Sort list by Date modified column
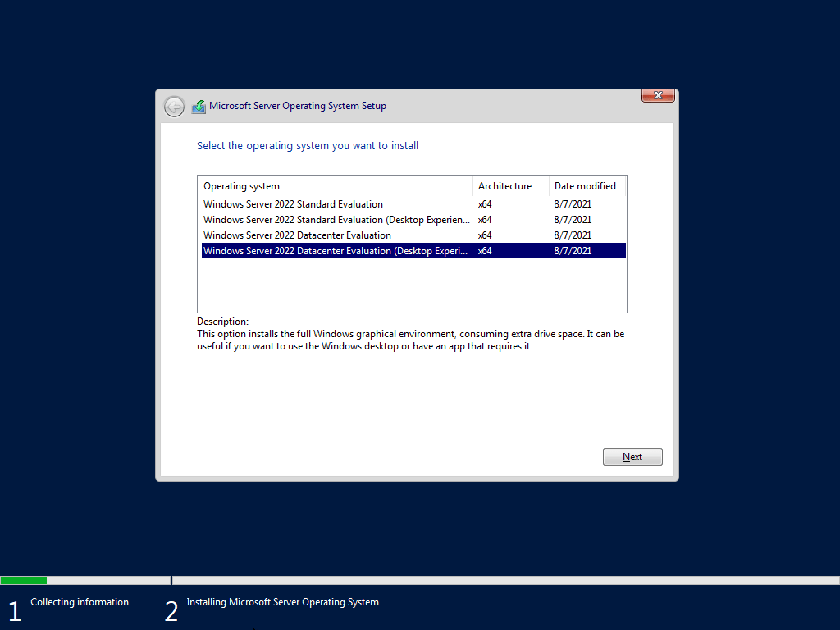 click(x=584, y=185)
